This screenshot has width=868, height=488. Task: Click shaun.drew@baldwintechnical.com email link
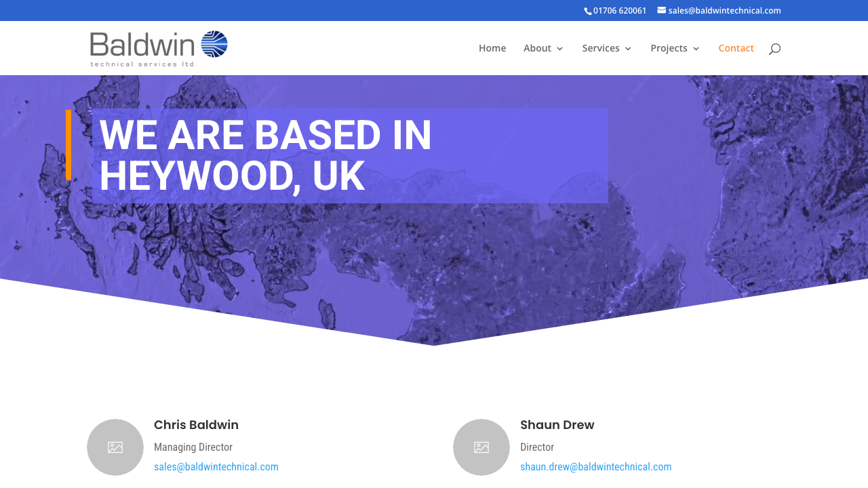[x=596, y=466]
